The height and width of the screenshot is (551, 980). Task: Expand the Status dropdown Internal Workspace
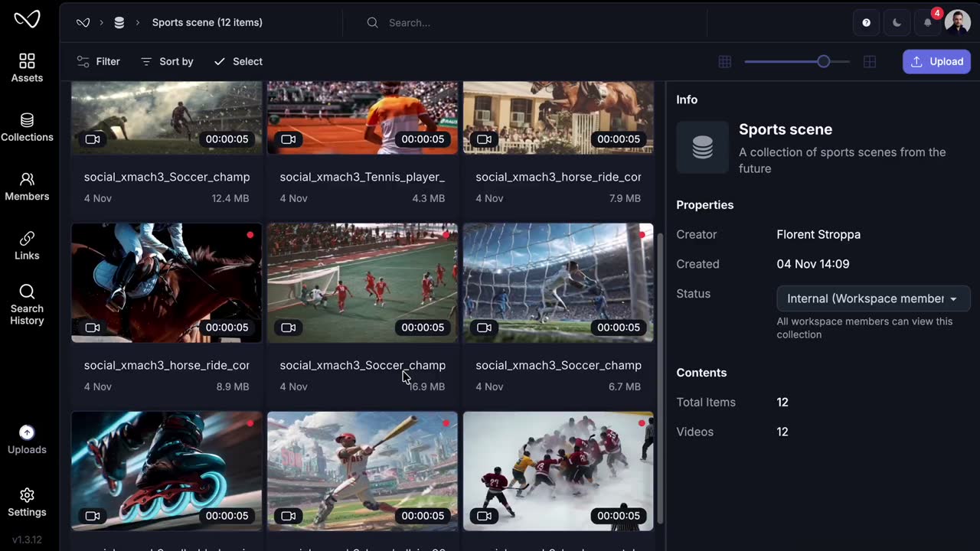tap(873, 298)
